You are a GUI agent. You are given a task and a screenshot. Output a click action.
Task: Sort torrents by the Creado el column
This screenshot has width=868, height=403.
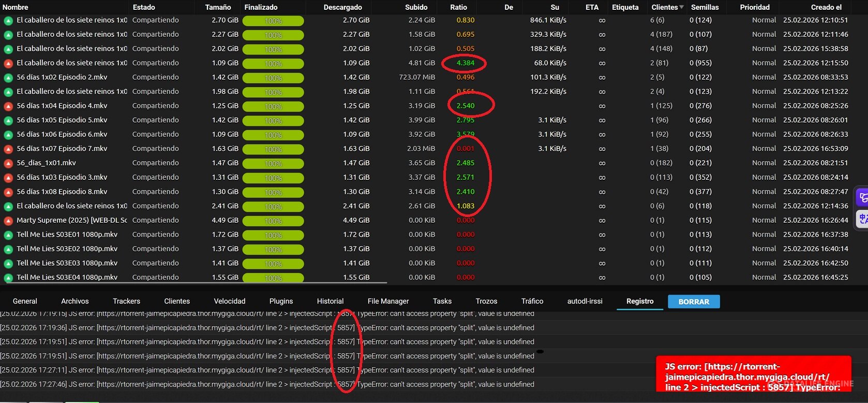[826, 7]
